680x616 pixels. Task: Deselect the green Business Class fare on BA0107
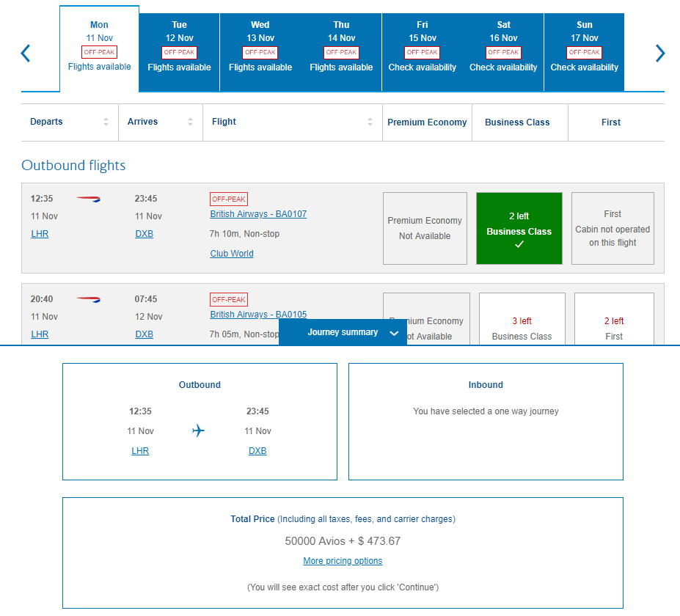pyautogui.click(x=519, y=228)
